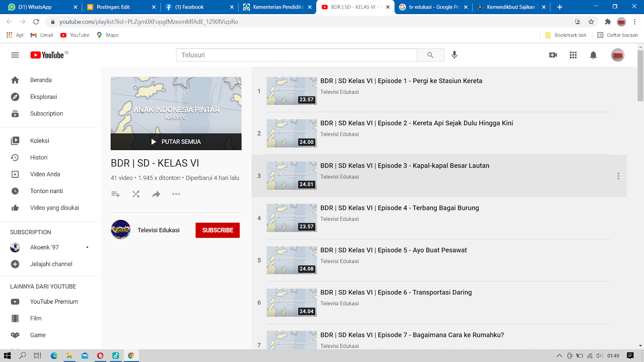Click install app icon in address bar

[x=578, y=22]
